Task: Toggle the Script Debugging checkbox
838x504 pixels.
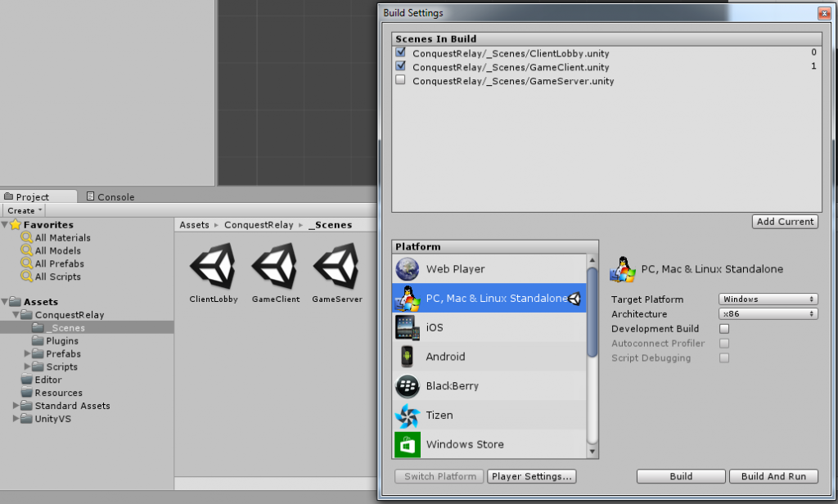Action: (724, 358)
